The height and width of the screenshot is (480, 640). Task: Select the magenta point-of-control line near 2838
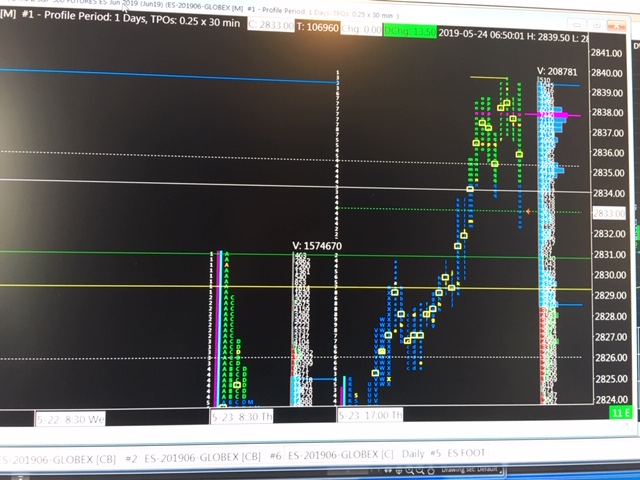[x=553, y=115]
